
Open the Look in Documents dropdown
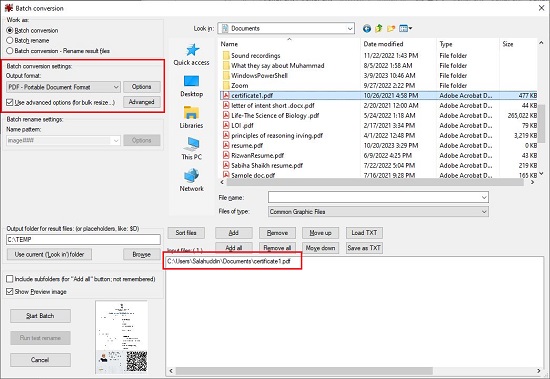[286, 28]
